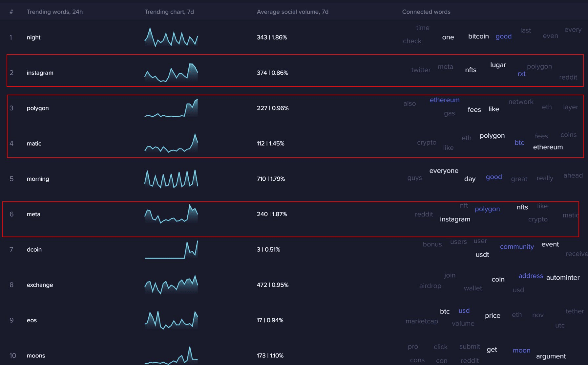The image size is (588, 365).
Task: Open connected word 'community' in dcoin row
Action: coord(517,247)
